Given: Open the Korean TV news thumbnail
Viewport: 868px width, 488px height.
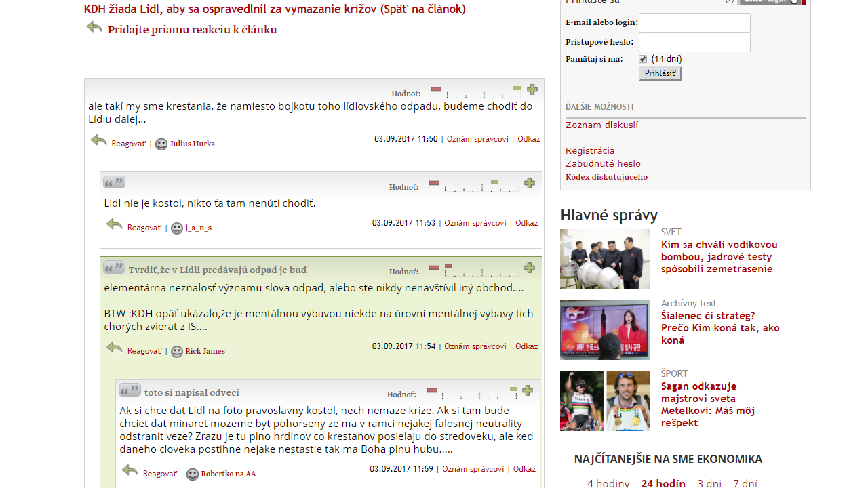Looking at the screenshot, I should 605,330.
